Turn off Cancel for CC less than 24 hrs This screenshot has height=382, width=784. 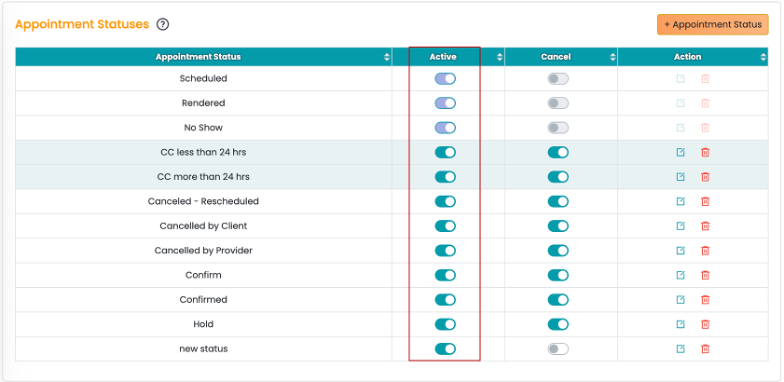558,152
